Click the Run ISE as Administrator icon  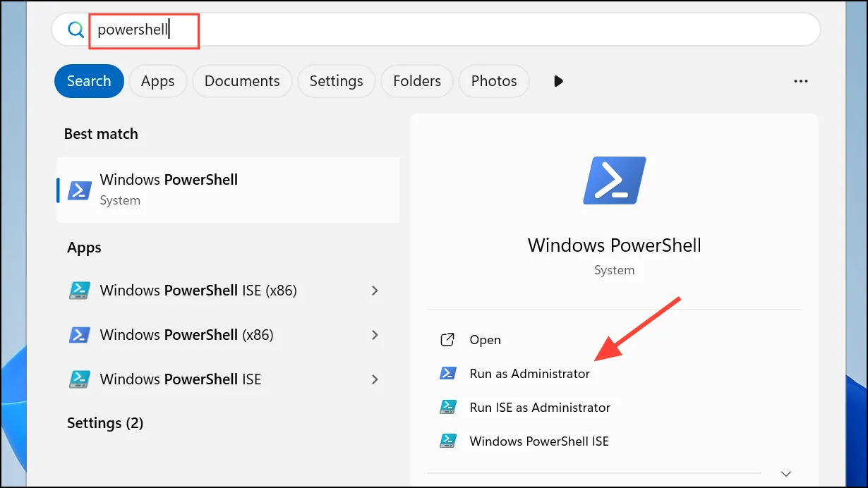tap(447, 408)
